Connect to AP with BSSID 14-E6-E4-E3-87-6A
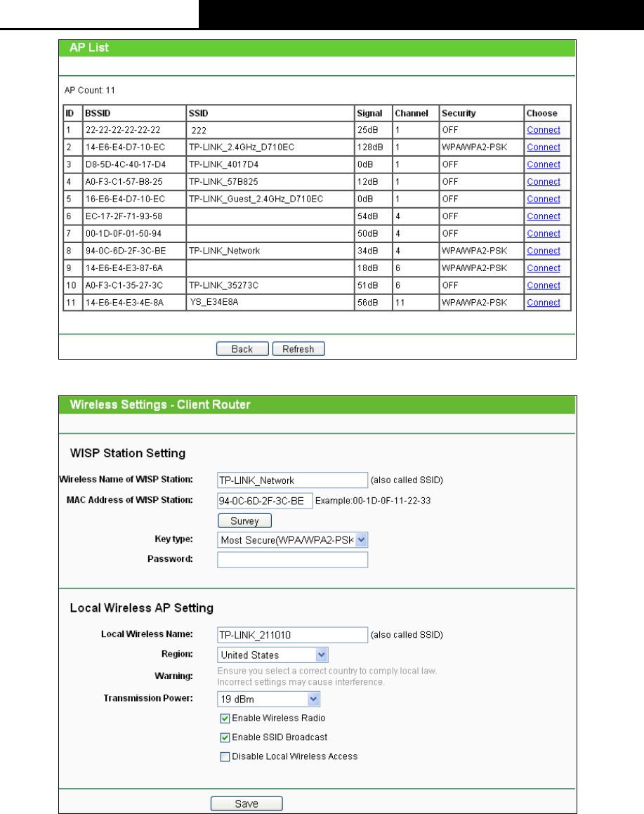 pyautogui.click(x=544, y=268)
